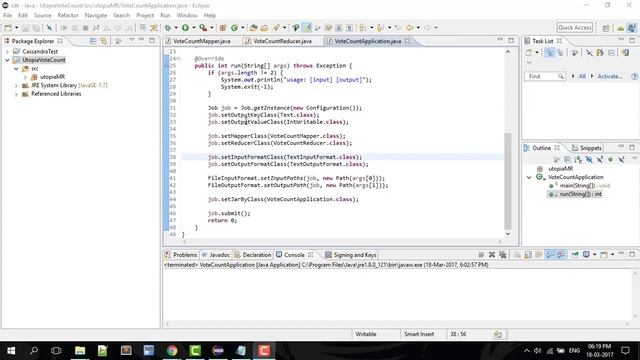Open the File menu

click(7, 16)
